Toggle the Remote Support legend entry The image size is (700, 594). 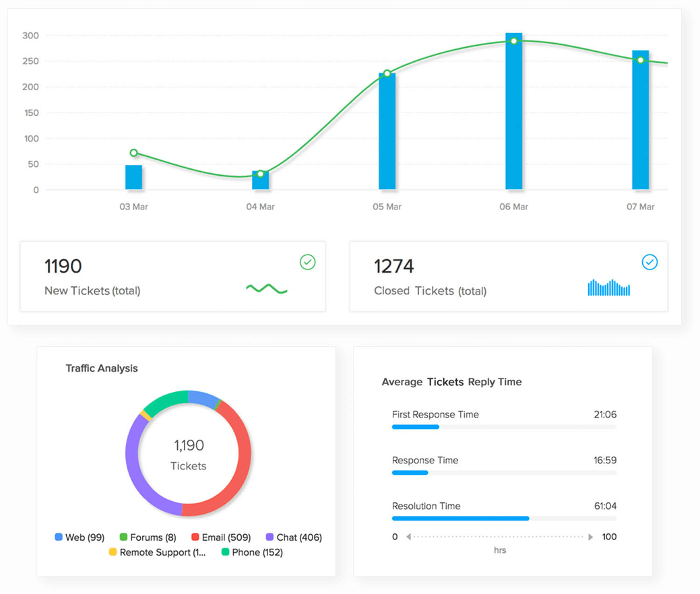[158, 552]
